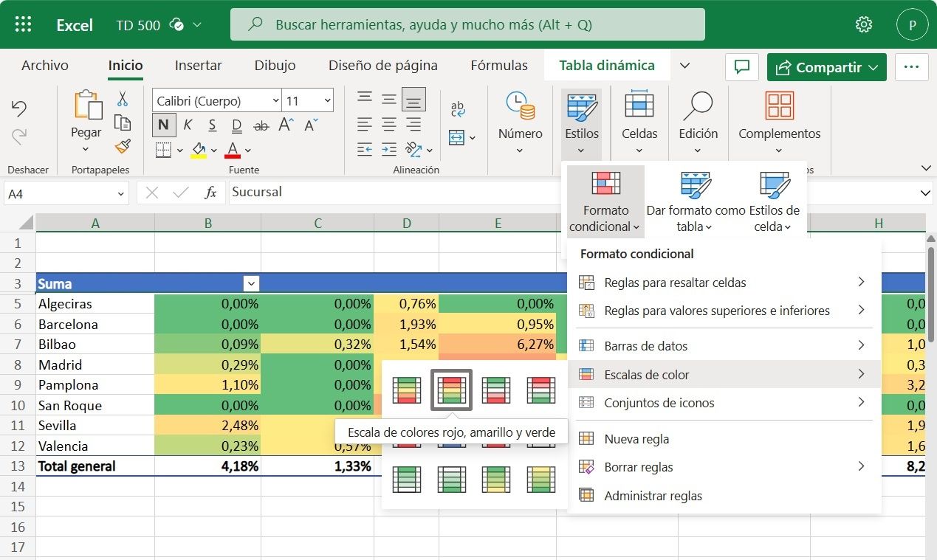Click the Copy icon in Portapapeles

coord(123,123)
